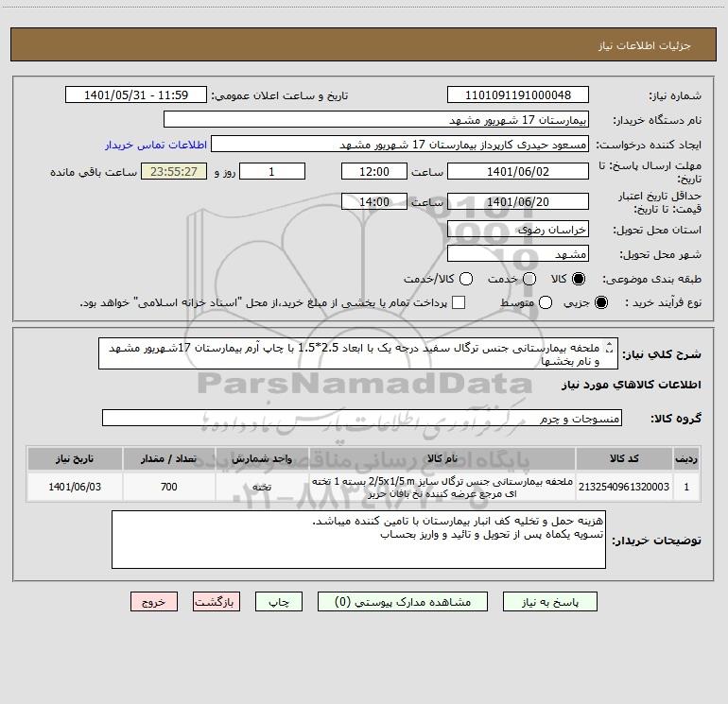Click the شماره نیاز number field
The height and width of the screenshot is (704, 728).
[x=518, y=94]
